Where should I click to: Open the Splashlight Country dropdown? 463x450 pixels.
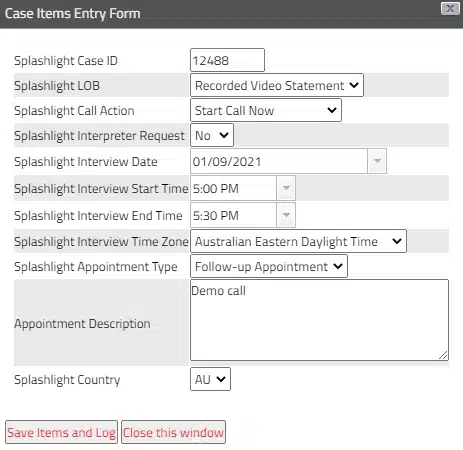(210, 379)
